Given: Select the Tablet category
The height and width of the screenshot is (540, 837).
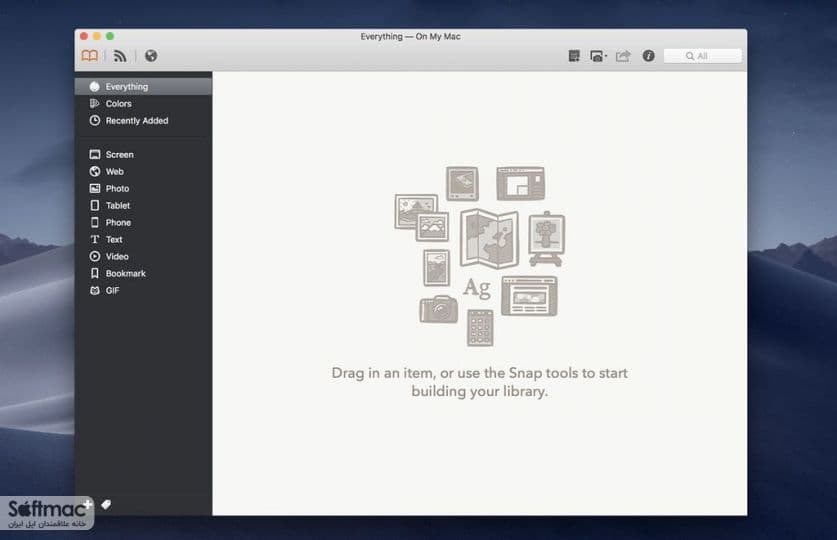Looking at the screenshot, I should pyautogui.click(x=143, y=205).
